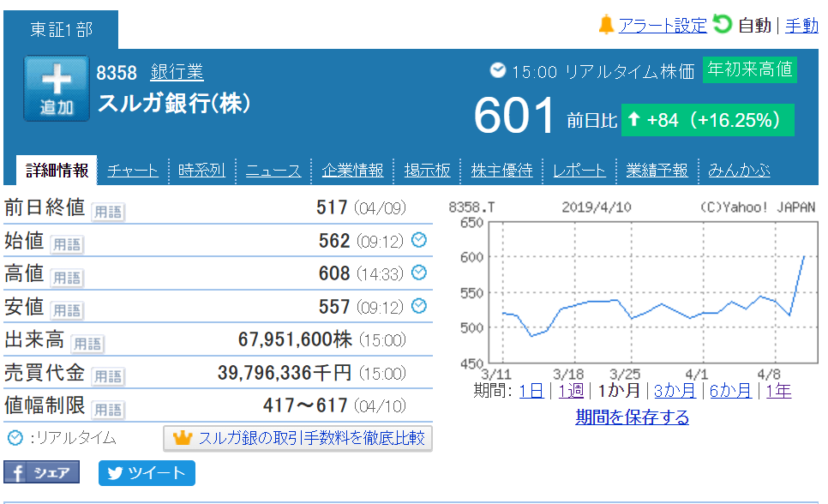
Task: Switch to the 時系列 tab
Action: pyautogui.click(x=201, y=170)
